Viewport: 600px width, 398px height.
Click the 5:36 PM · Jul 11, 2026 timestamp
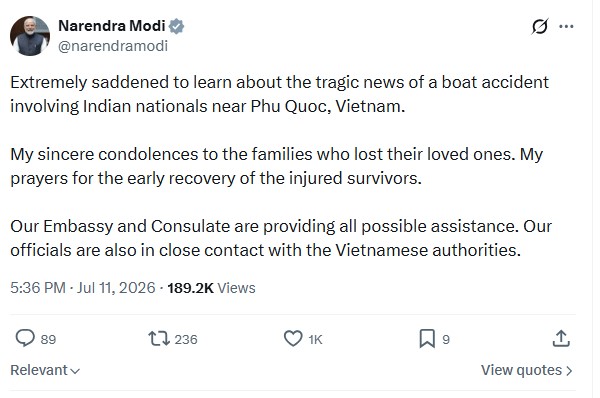(x=83, y=288)
